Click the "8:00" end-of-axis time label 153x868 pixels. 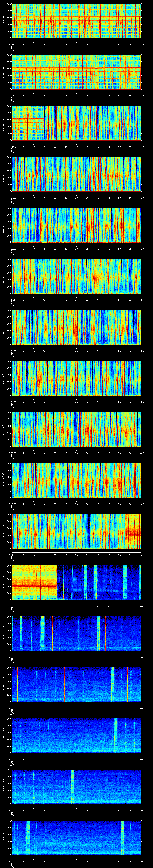tap(141, 351)
